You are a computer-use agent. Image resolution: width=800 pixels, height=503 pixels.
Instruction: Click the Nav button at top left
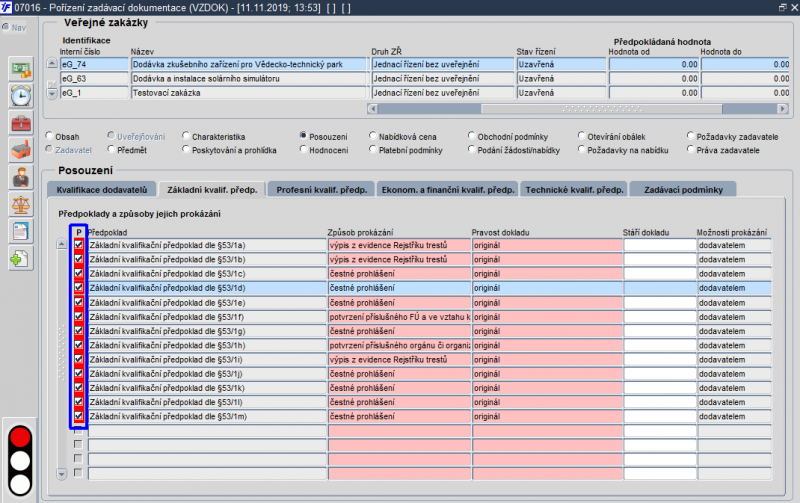click(x=14, y=28)
